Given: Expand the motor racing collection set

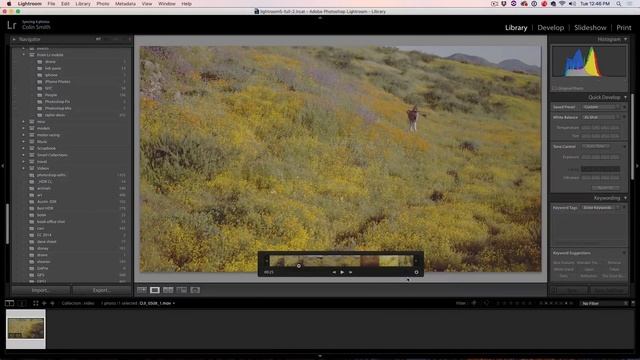Looking at the screenshot, I should tap(23, 135).
